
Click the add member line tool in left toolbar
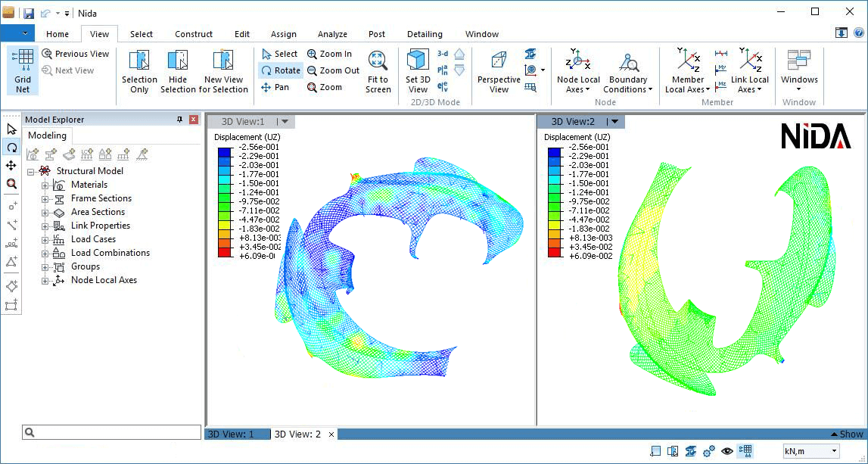click(x=11, y=225)
